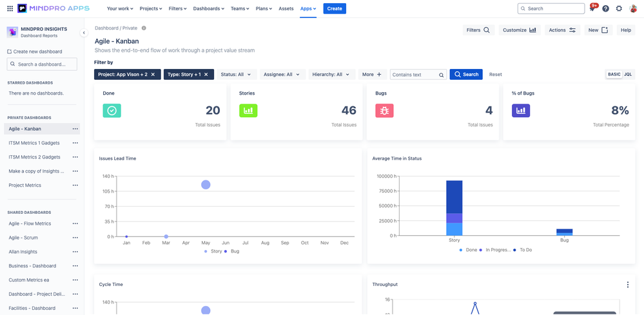The image size is (644, 315).
Task: Open the Hierarchy: All dropdown
Action: [x=331, y=74]
